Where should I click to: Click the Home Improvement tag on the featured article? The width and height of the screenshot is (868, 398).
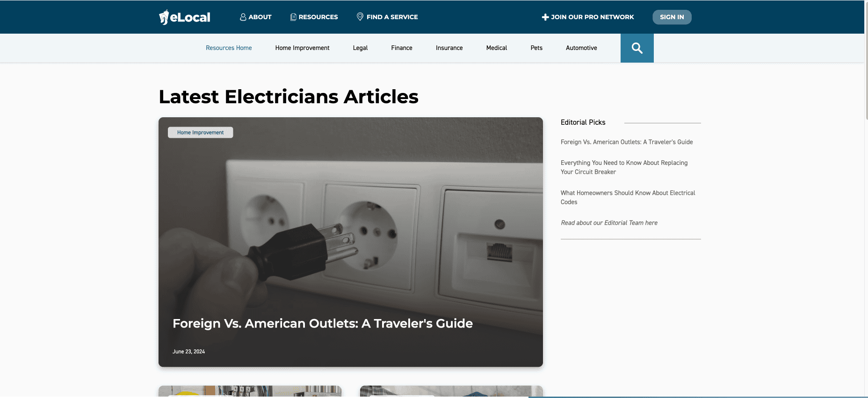point(200,133)
